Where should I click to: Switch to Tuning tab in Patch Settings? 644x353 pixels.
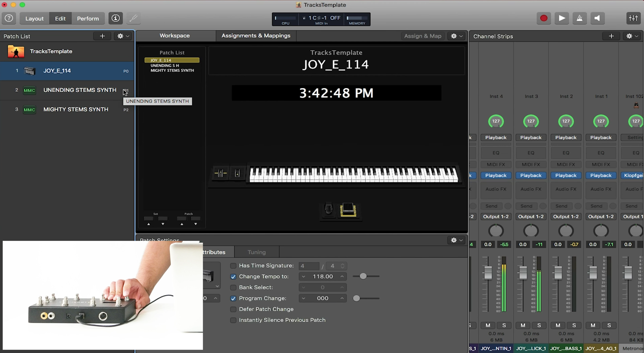(257, 252)
